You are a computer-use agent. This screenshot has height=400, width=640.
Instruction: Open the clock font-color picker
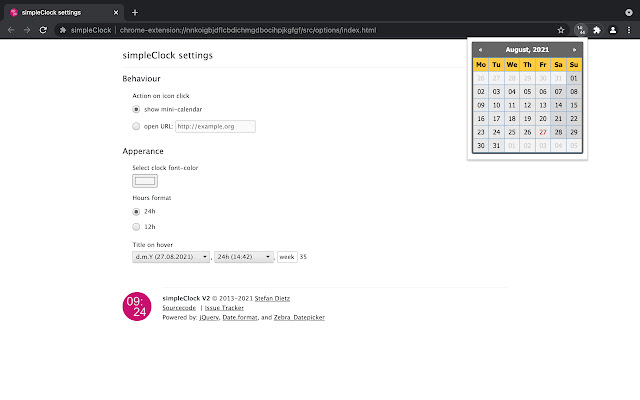[x=146, y=181]
